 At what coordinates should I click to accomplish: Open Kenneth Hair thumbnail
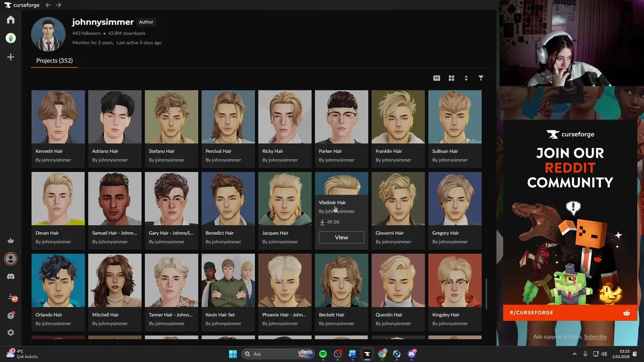click(58, 117)
